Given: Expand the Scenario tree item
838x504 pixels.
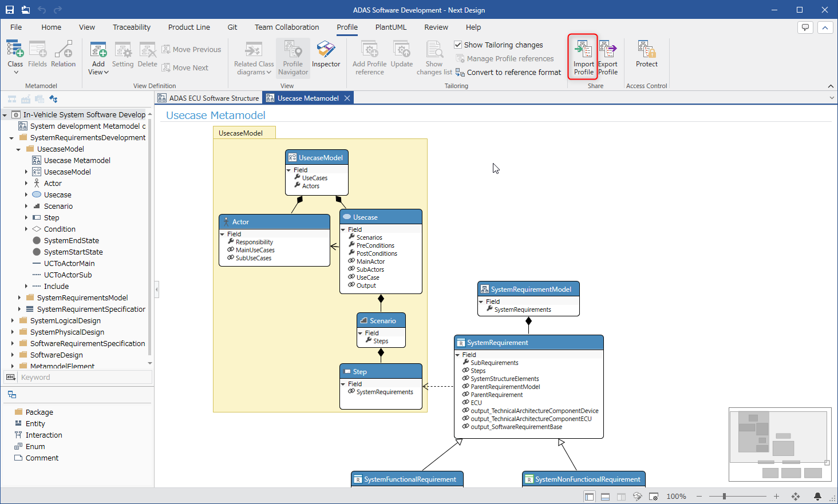Looking at the screenshot, I should point(26,207).
